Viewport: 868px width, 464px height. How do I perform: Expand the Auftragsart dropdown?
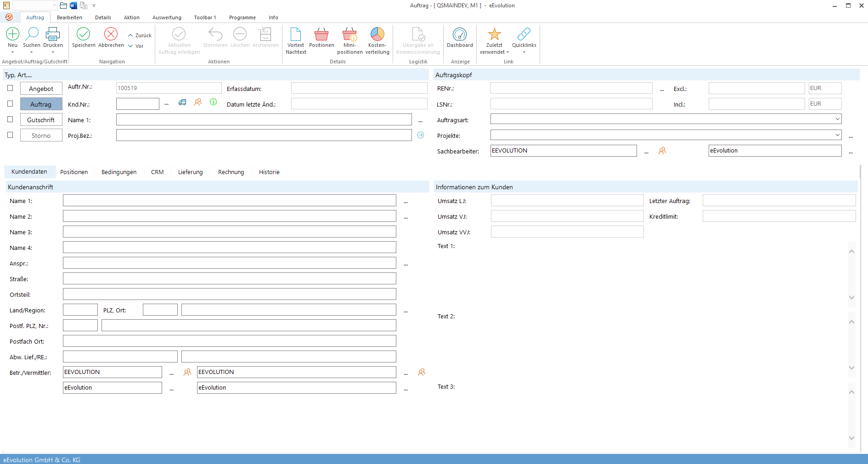[837, 119]
